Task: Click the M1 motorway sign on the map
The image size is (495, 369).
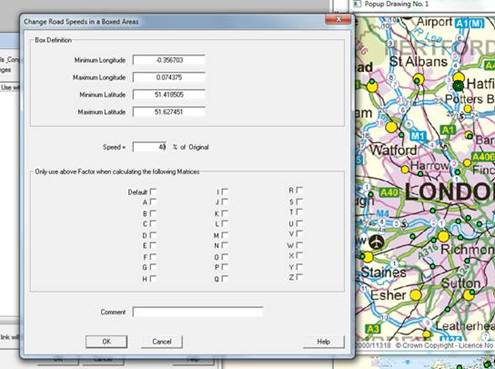Action: (x=418, y=136)
